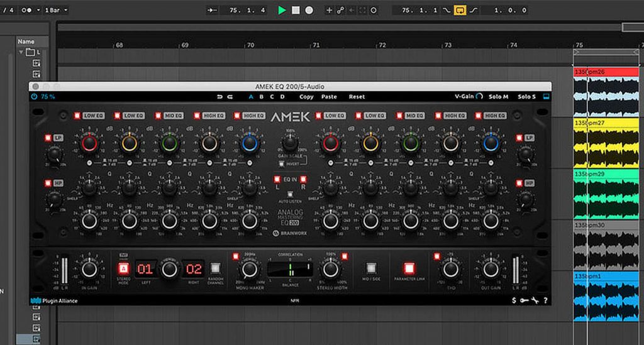The image size is (644, 345).
Task: Toggle the left channel HP filter switch
Action: (x=48, y=183)
